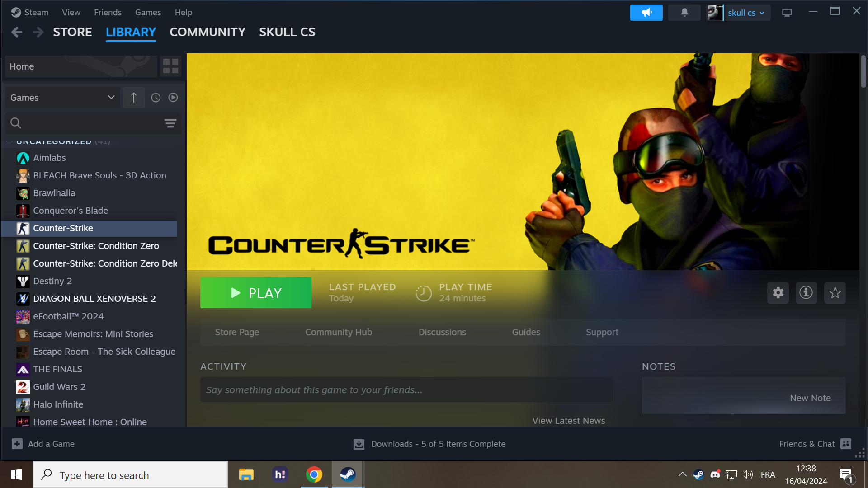Expand the skull cs account menu
Image resolution: width=868 pixels, height=488 pixels.
tap(746, 13)
